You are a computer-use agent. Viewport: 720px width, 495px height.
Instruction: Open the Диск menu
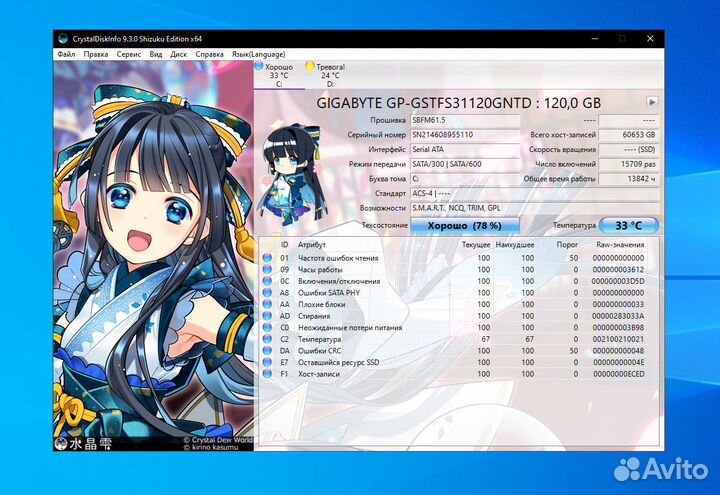179,54
